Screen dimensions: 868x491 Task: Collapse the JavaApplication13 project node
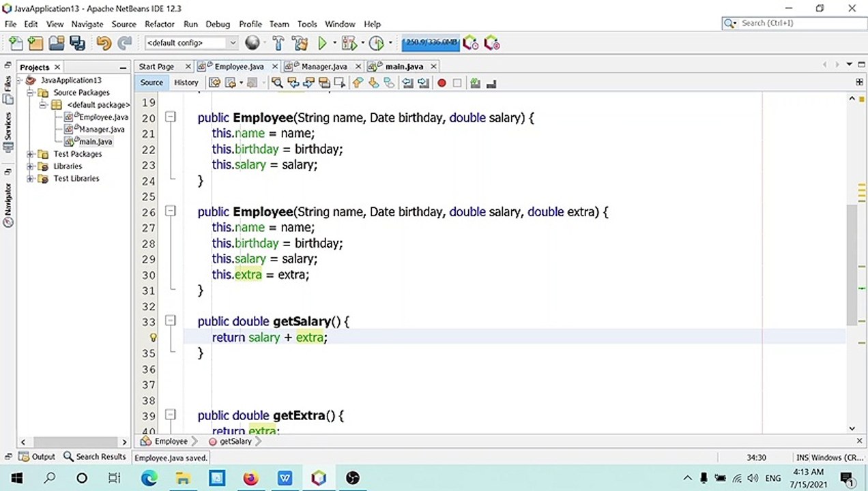click(20, 80)
